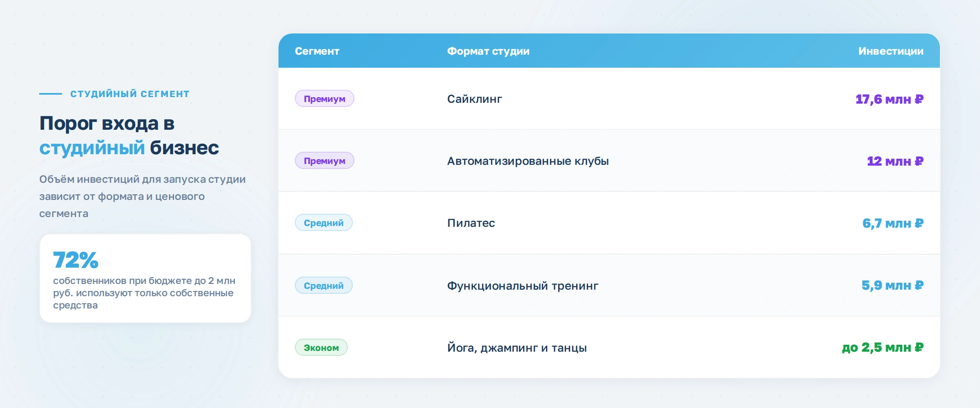Click the Инвестиции column header
This screenshot has width=980, height=408.
pos(891,51)
